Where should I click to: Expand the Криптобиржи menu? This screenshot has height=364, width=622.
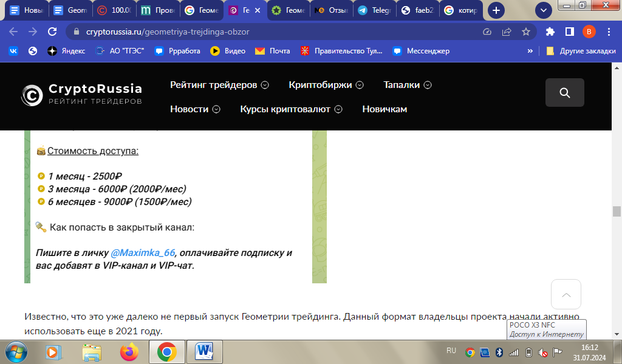pyautogui.click(x=326, y=85)
